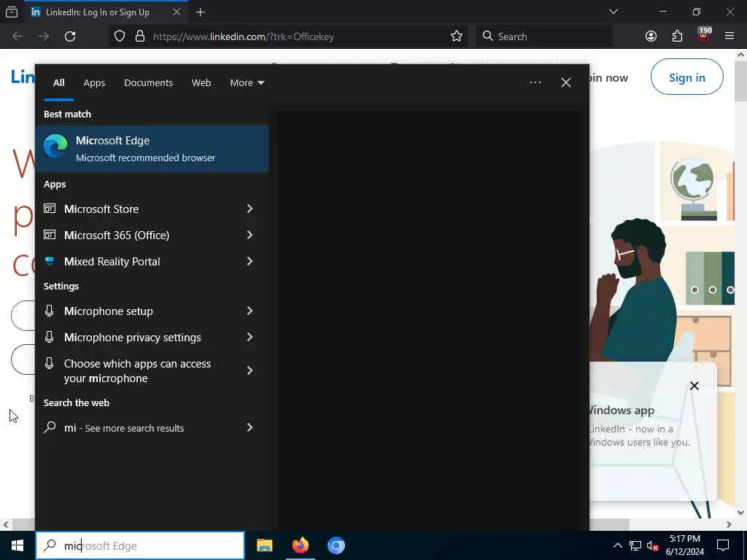Click the Microsoft Store app icon
Image resolution: width=747 pixels, height=560 pixels.
pos(50,209)
